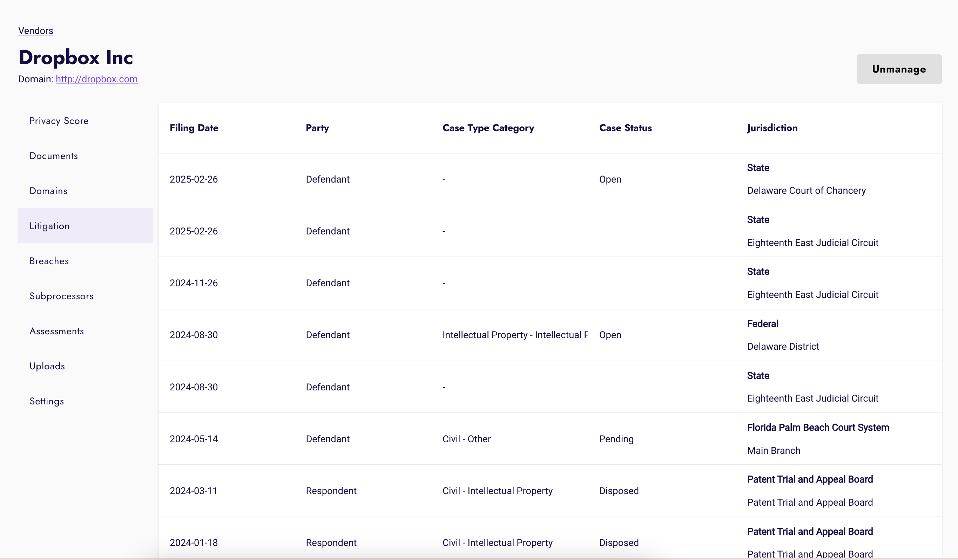
Task: Open the Privacy Score section
Action: [x=86, y=121]
